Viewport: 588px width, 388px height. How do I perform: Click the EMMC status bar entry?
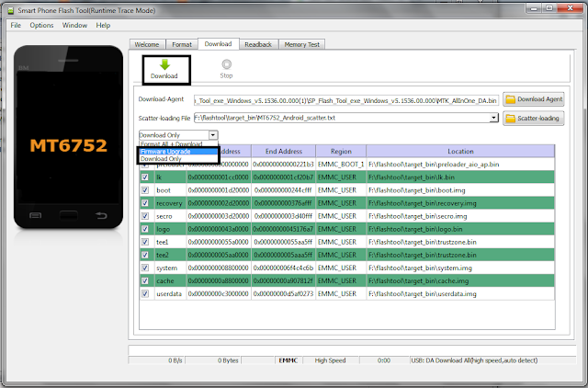[x=288, y=360]
